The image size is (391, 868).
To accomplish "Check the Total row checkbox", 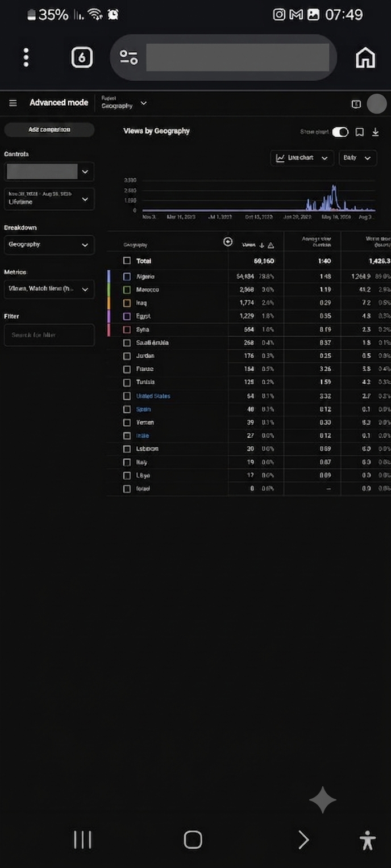I will pyautogui.click(x=127, y=261).
